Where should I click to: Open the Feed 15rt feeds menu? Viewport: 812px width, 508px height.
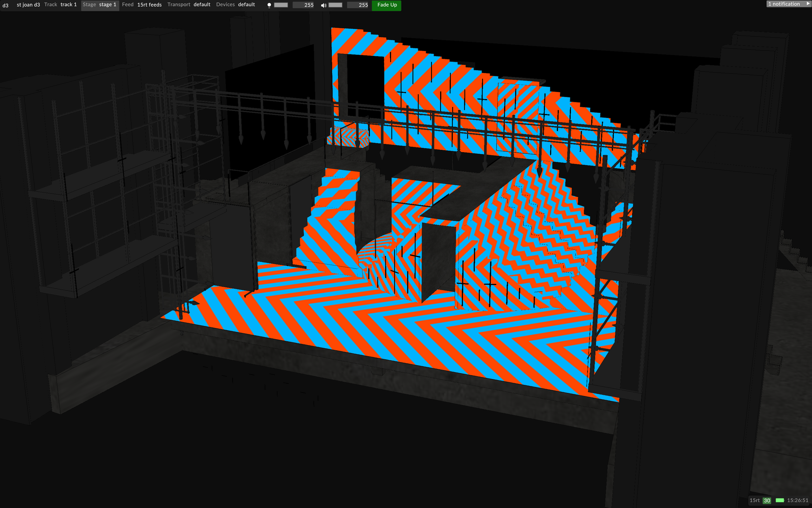click(142, 5)
